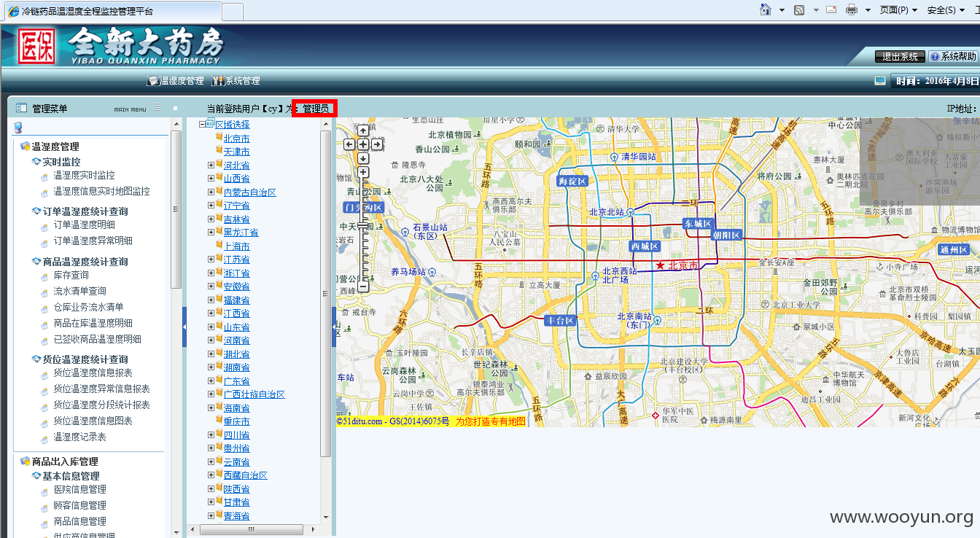Open the Home button dropdown arrow

(782, 10)
